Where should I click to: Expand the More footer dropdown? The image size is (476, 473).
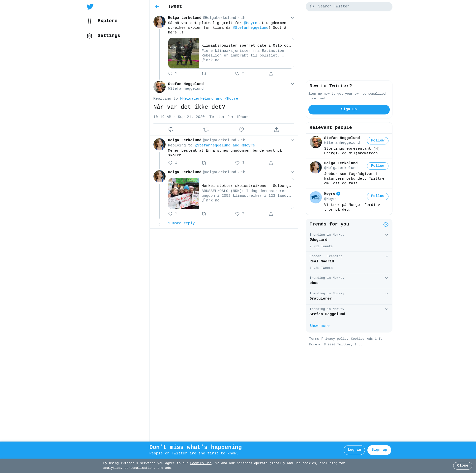pyautogui.click(x=315, y=344)
